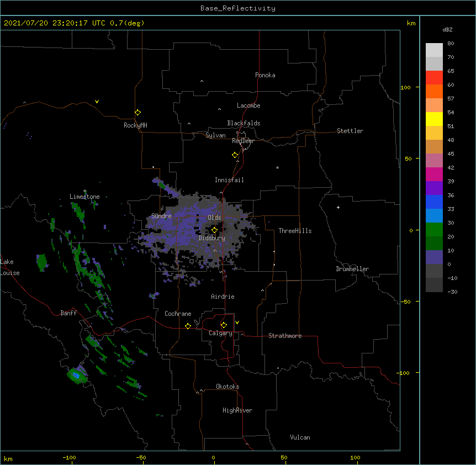Click the ThreeHills label
476x465 pixels.
click(x=295, y=231)
